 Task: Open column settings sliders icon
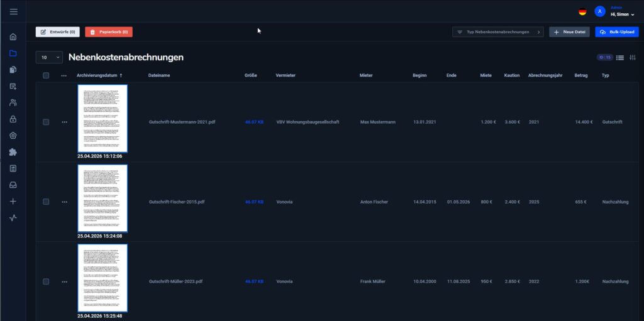coord(633,58)
